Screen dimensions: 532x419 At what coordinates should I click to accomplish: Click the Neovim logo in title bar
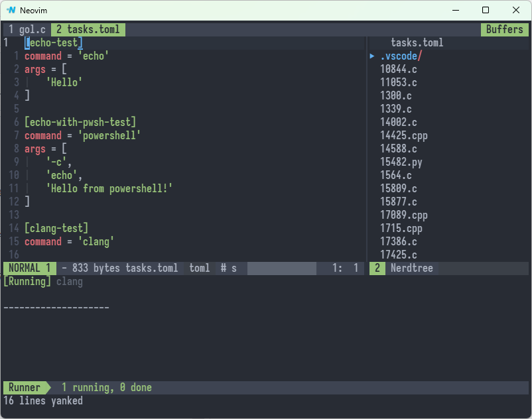(11, 10)
